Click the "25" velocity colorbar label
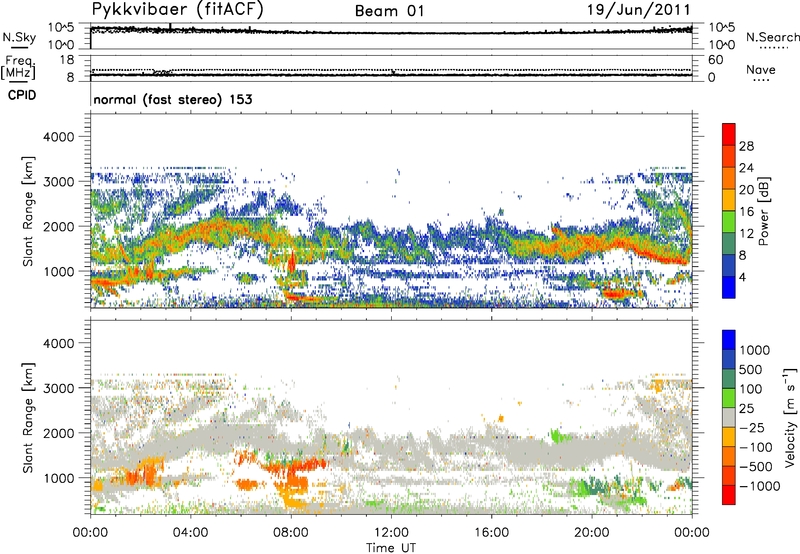Screen dimensions: 800x554 point(746,408)
